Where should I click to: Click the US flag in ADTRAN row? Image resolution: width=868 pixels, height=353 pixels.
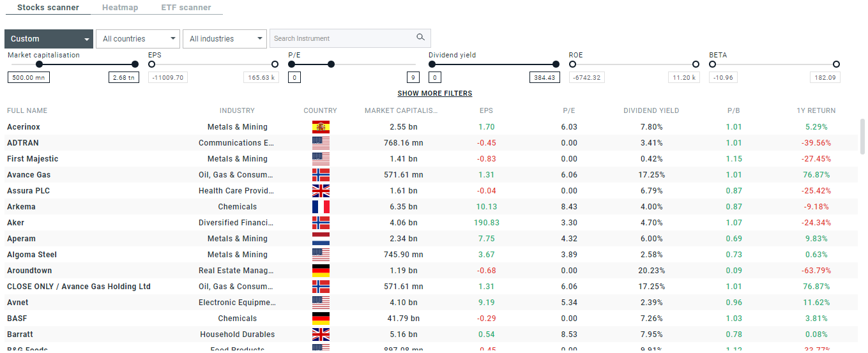pos(321,143)
